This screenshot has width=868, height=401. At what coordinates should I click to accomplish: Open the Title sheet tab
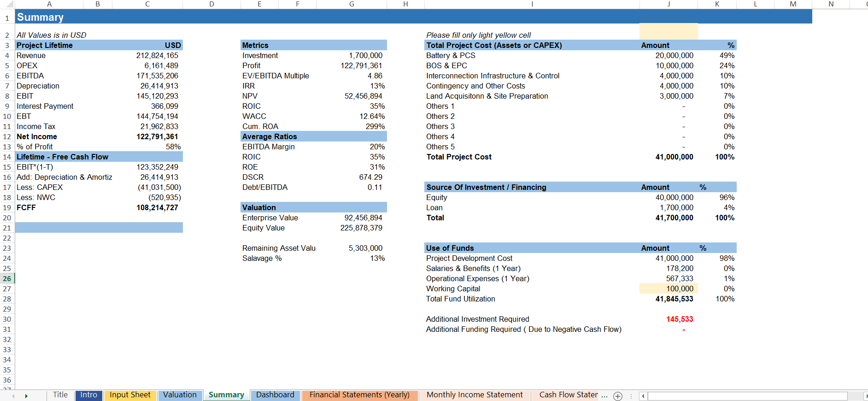tap(60, 395)
